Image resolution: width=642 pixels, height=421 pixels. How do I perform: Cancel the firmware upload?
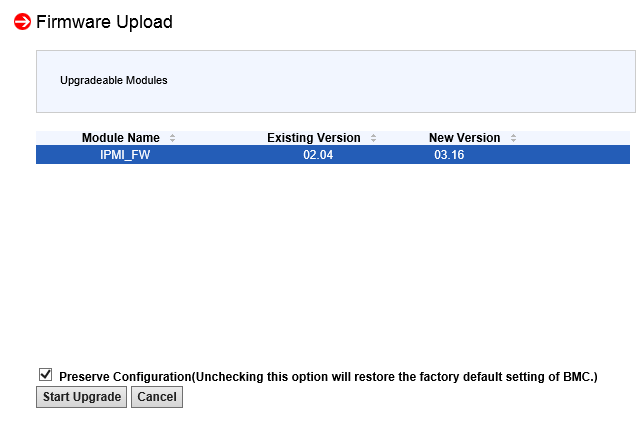(x=157, y=397)
